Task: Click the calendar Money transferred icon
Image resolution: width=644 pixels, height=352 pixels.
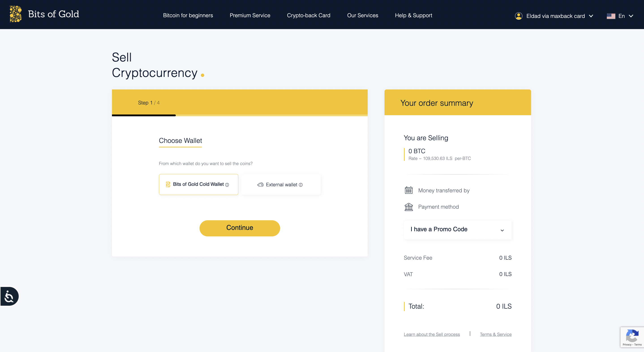Action: pos(408,190)
